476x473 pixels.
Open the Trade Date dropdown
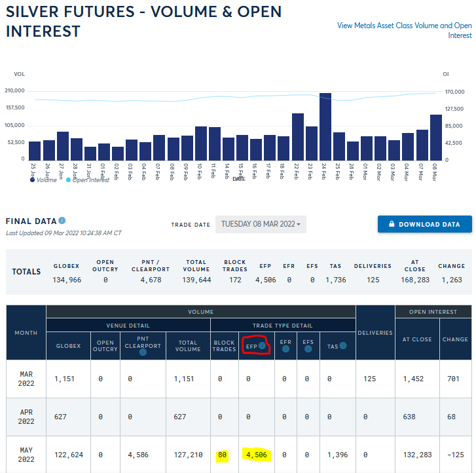[261, 224]
